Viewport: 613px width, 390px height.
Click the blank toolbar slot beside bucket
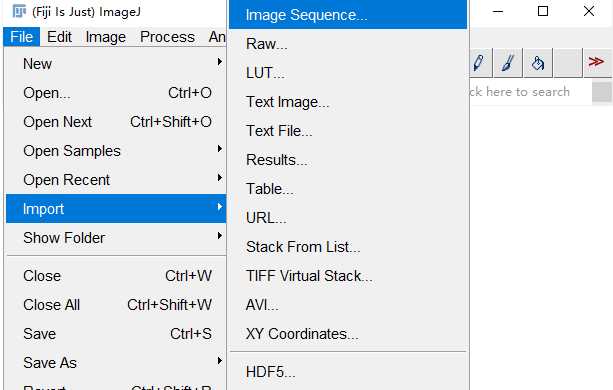568,63
